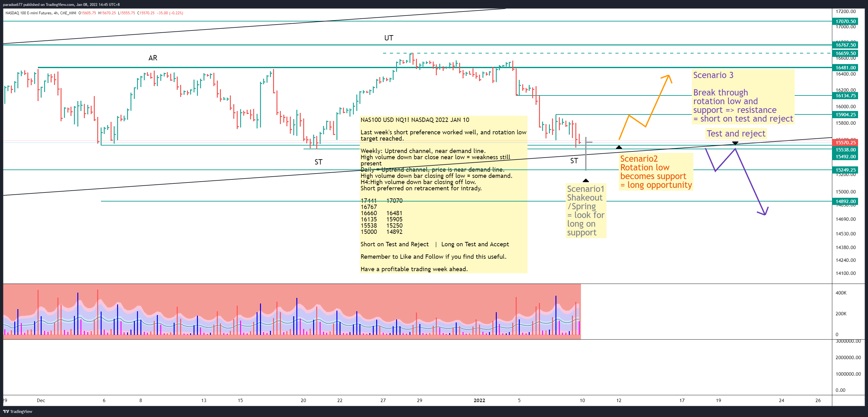Viewport: 868px width, 417px height.
Task: Click the closing price value C15570.25
Action: coord(146,13)
